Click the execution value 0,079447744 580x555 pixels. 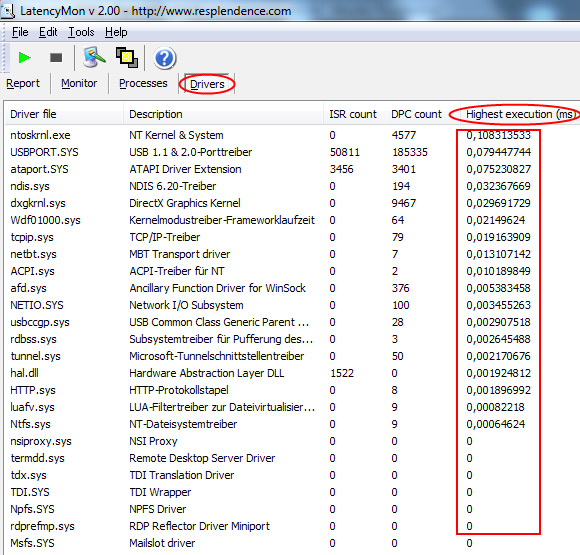[499, 152]
